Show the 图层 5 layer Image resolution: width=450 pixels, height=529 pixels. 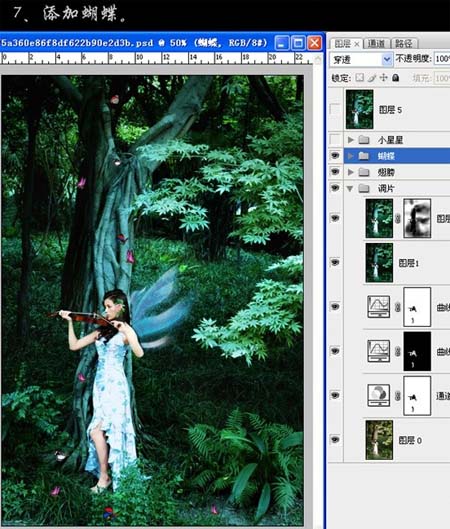(335, 109)
